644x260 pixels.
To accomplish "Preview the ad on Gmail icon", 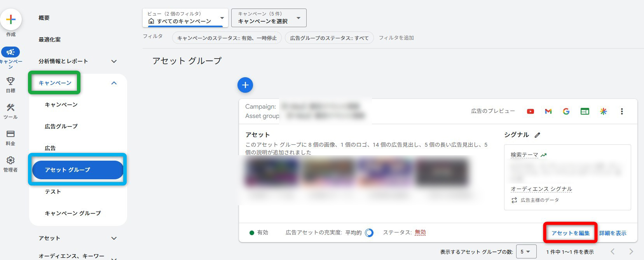I will click(x=548, y=111).
